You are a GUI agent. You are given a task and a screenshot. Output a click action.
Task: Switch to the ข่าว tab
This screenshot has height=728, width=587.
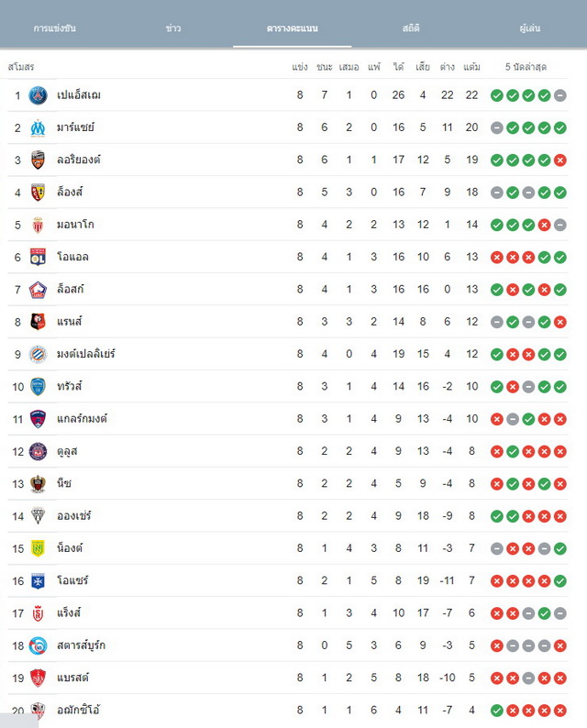173,28
